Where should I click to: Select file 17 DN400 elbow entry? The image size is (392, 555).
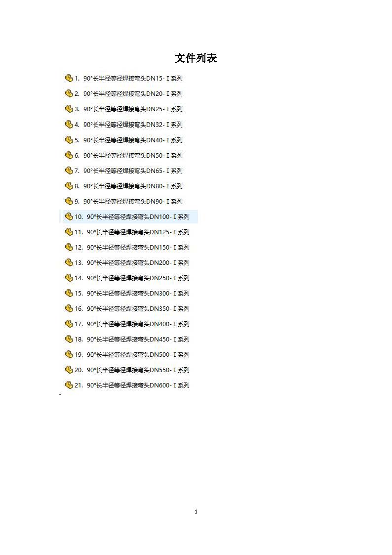[138, 324]
